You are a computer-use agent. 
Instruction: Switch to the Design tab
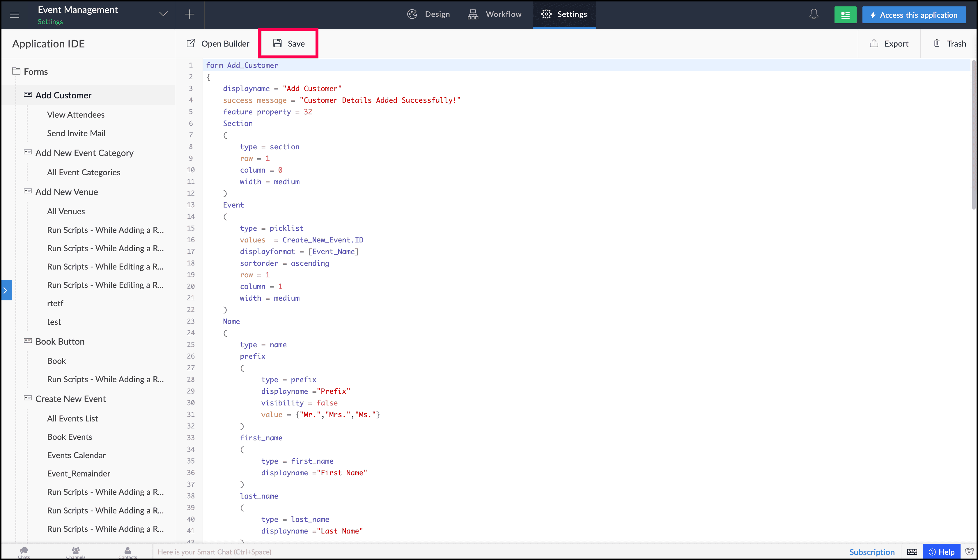pos(428,14)
